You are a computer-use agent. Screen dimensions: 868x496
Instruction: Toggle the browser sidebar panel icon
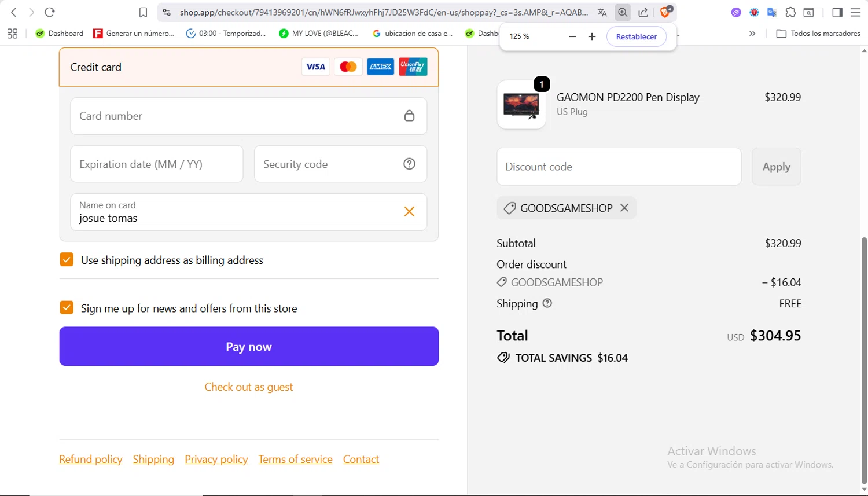pyautogui.click(x=837, y=12)
